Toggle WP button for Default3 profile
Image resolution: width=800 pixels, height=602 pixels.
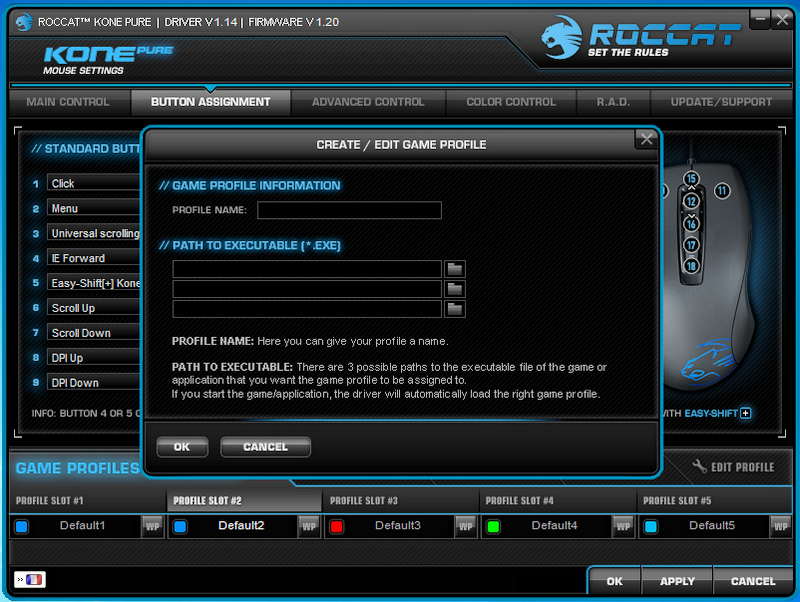466,526
